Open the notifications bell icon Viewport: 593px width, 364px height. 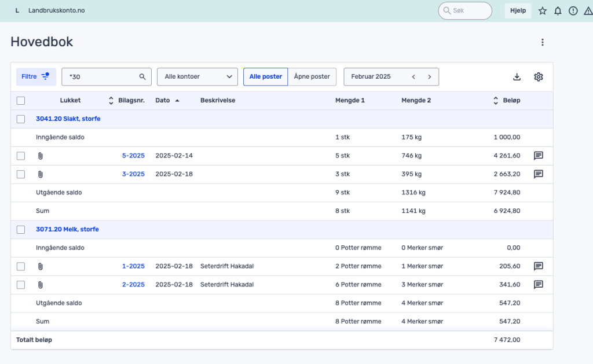(x=558, y=11)
